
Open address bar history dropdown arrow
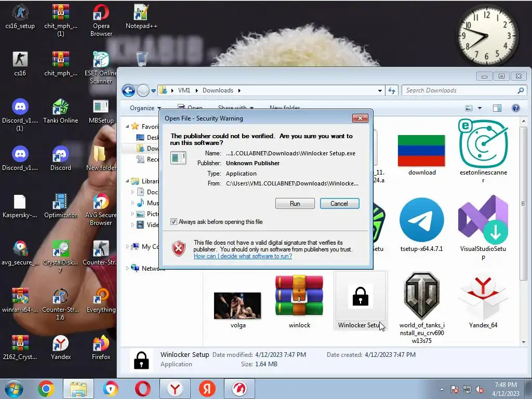380,90
